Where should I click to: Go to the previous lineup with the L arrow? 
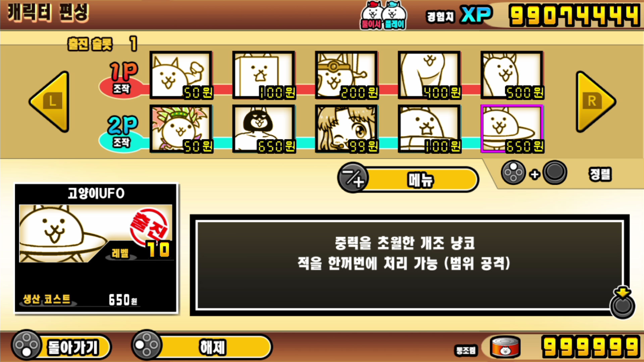[x=50, y=102]
